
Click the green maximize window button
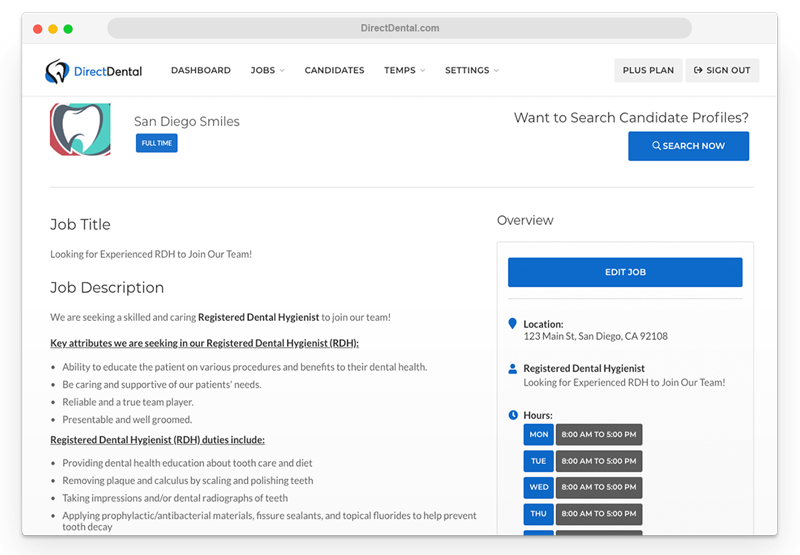[68, 29]
